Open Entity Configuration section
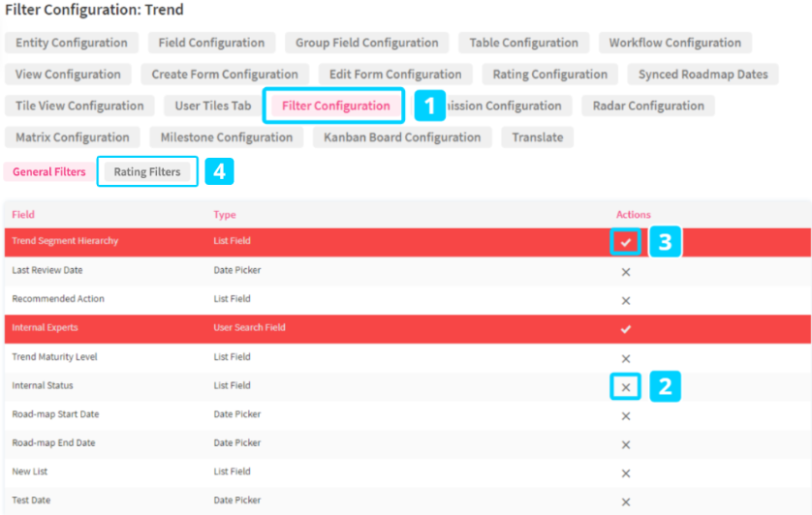812x515 pixels. pyautogui.click(x=72, y=43)
